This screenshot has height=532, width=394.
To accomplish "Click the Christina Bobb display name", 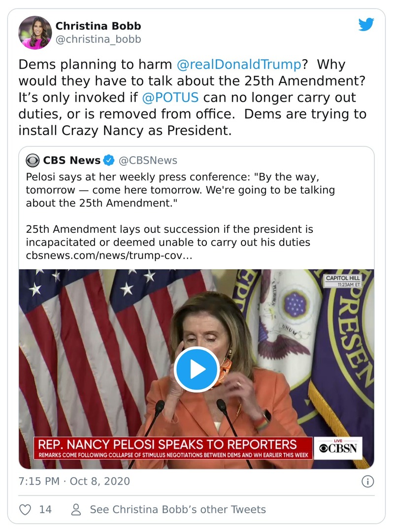I will (x=98, y=26).
